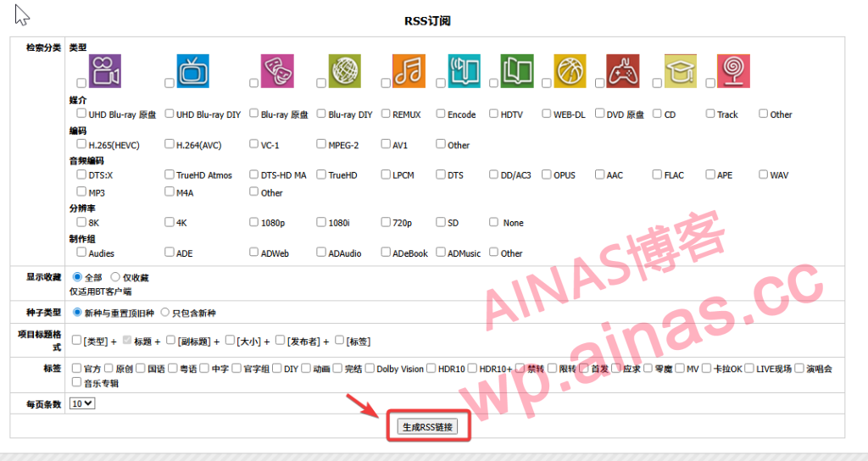
Task: Check the ADWeb production group
Action: click(x=253, y=253)
